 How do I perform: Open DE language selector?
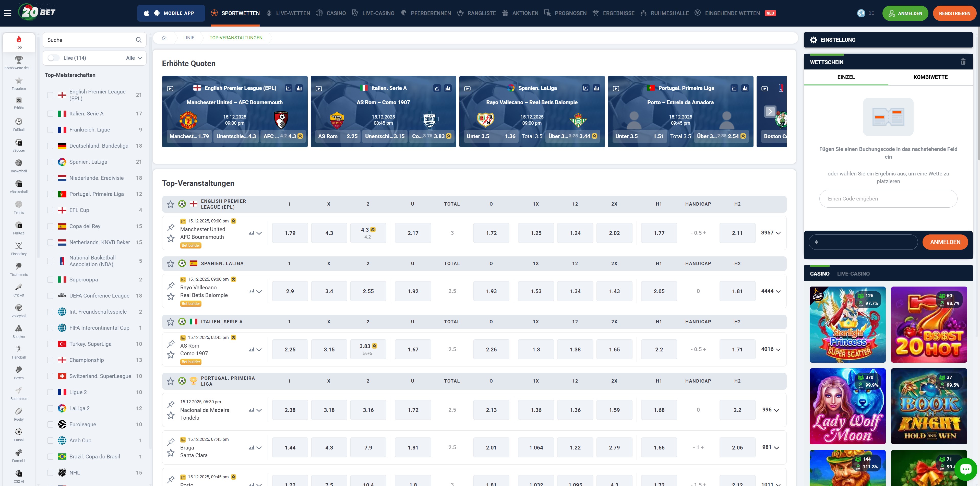(866, 13)
